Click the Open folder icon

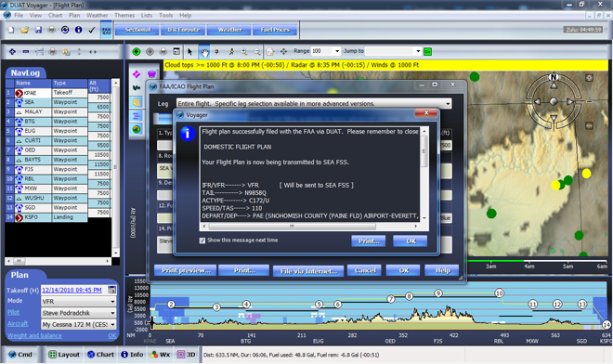click(x=25, y=30)
